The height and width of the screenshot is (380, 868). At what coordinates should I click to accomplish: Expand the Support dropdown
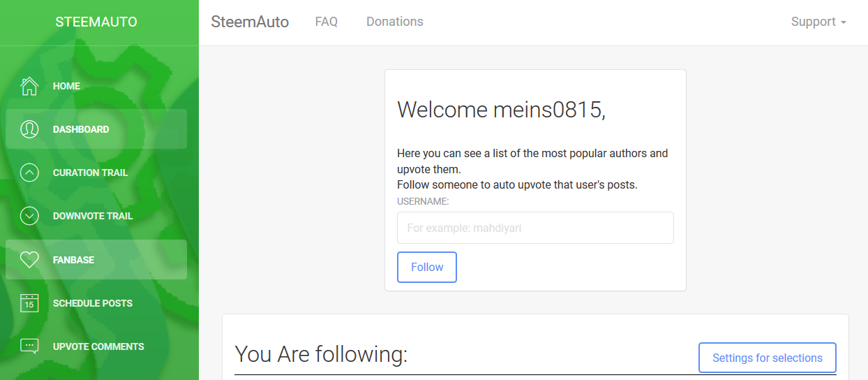point(818,22)
